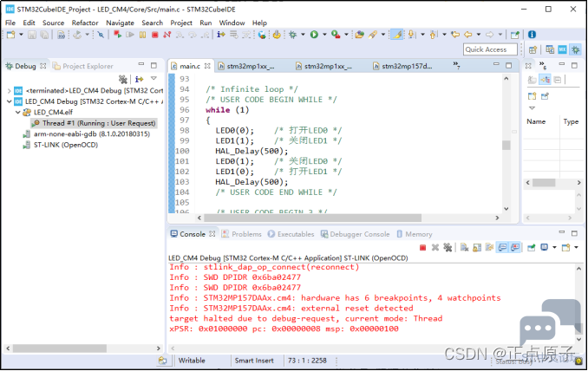Click the green Run button in toolbar

point(314,35)
